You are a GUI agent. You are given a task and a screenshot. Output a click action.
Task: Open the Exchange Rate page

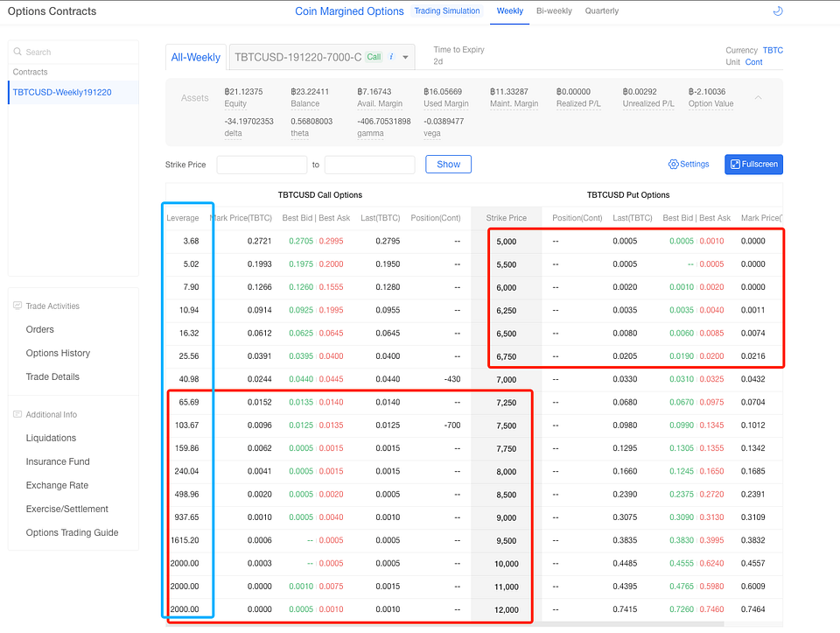(57, 485)
